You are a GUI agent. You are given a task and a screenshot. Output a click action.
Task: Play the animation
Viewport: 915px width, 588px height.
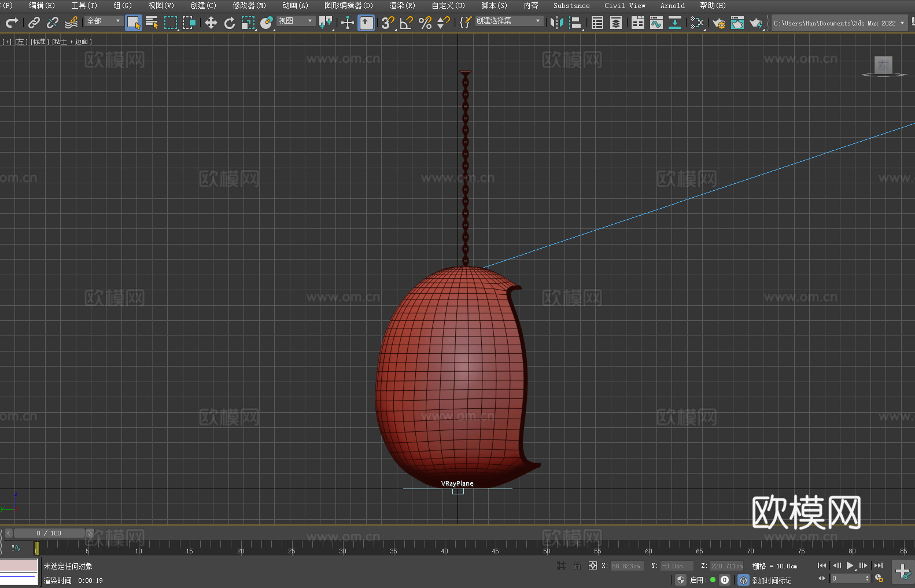[850, 565]
